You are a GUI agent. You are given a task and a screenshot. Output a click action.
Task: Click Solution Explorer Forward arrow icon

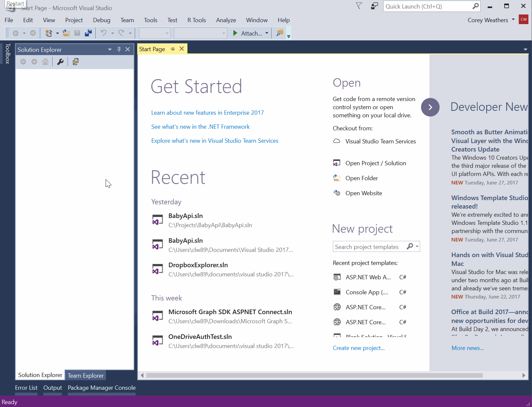[34, 62]
